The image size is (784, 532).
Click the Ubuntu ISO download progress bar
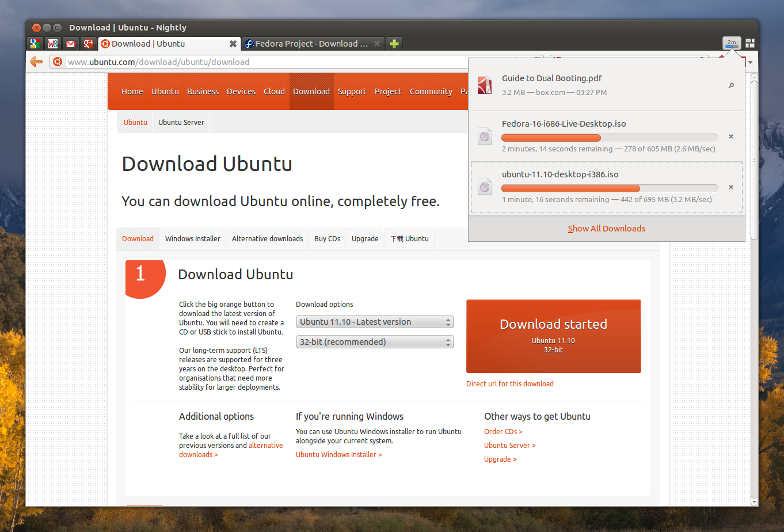coord(610,188)
